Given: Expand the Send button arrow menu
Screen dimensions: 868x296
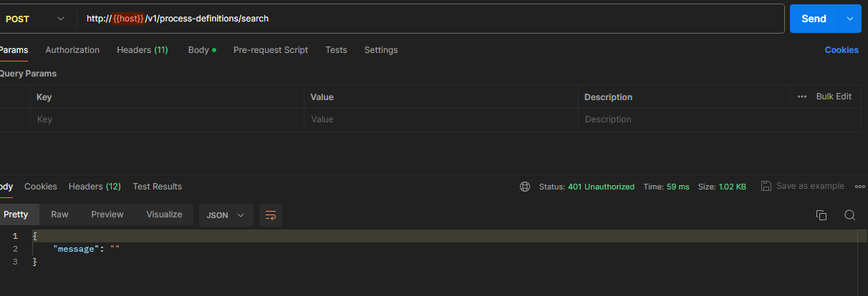Looking at the screenshot, I should click(x=850, y=19).
